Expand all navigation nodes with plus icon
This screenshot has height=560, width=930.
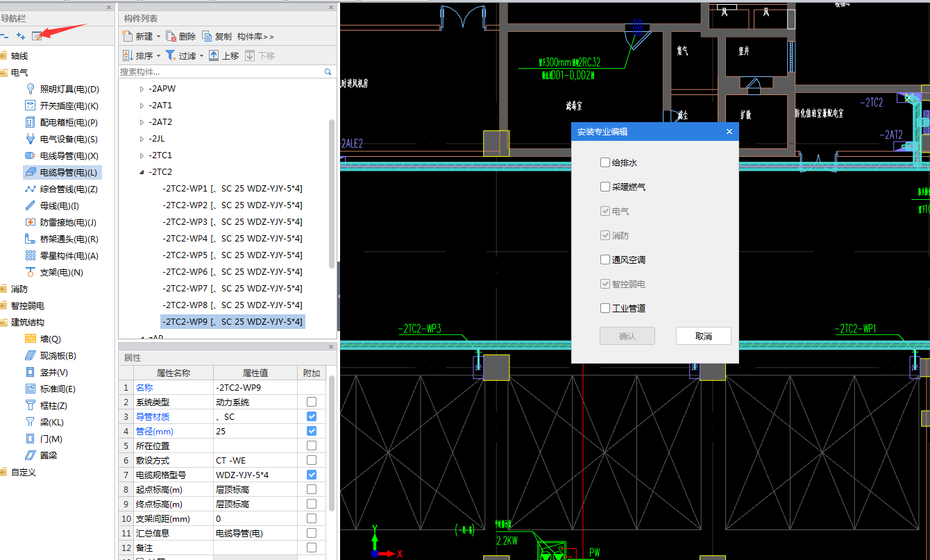pyautogui.click(x=21, y=36)
